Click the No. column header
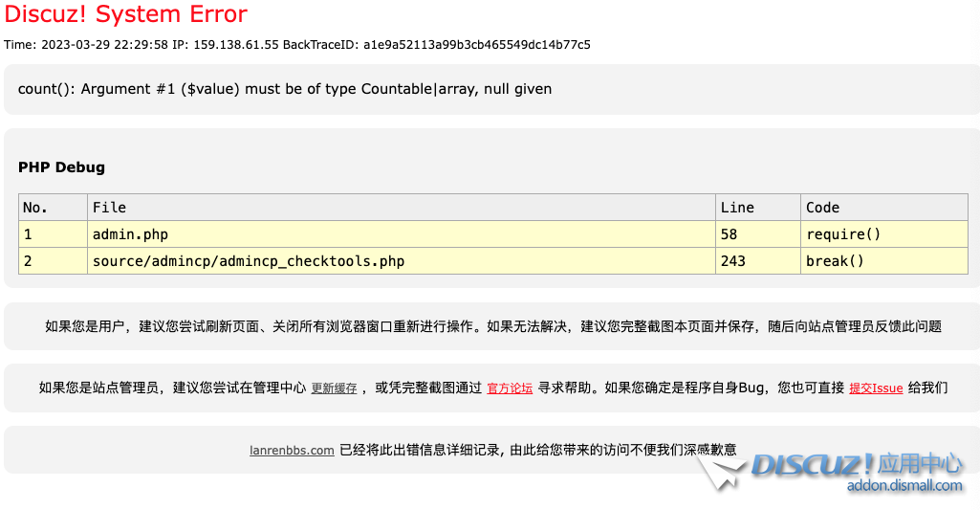This screenshot has height=510, width=980. pyautogui.click(x=35, y=208)
